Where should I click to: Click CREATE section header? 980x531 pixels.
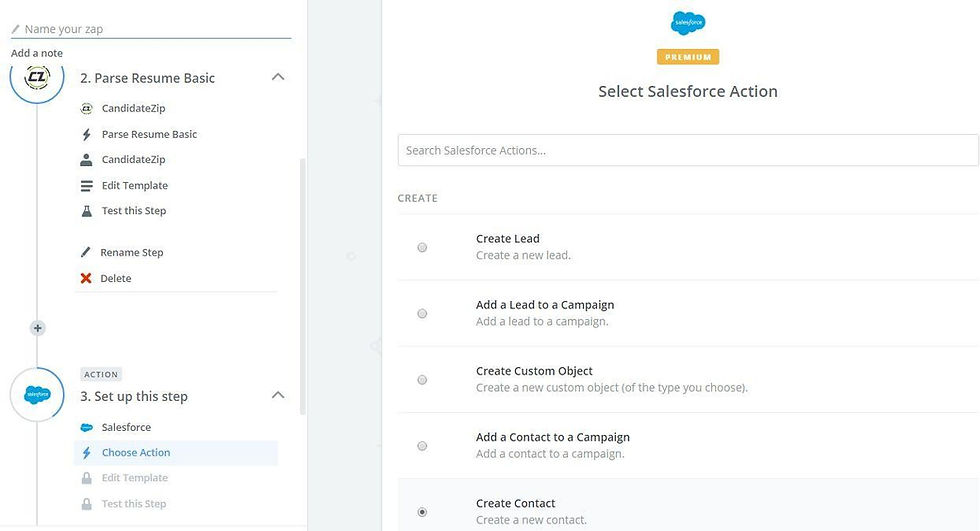click(x=418, y=198)
